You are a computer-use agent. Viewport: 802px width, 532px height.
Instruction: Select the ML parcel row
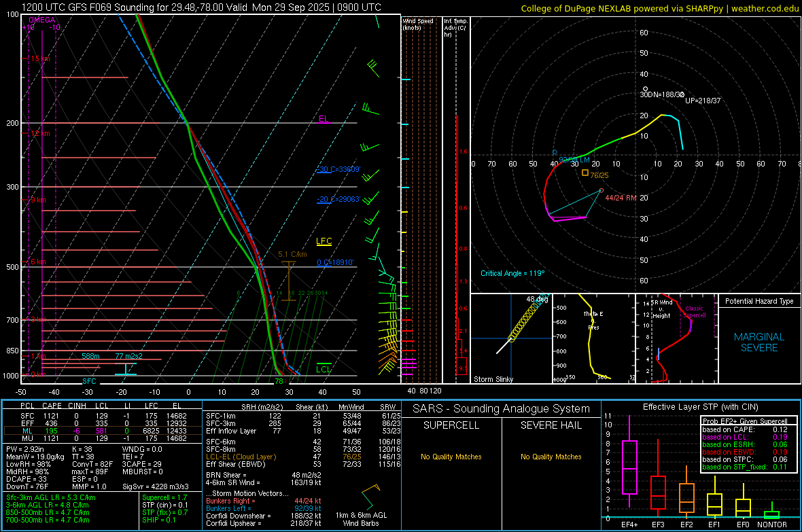[103, 431]
